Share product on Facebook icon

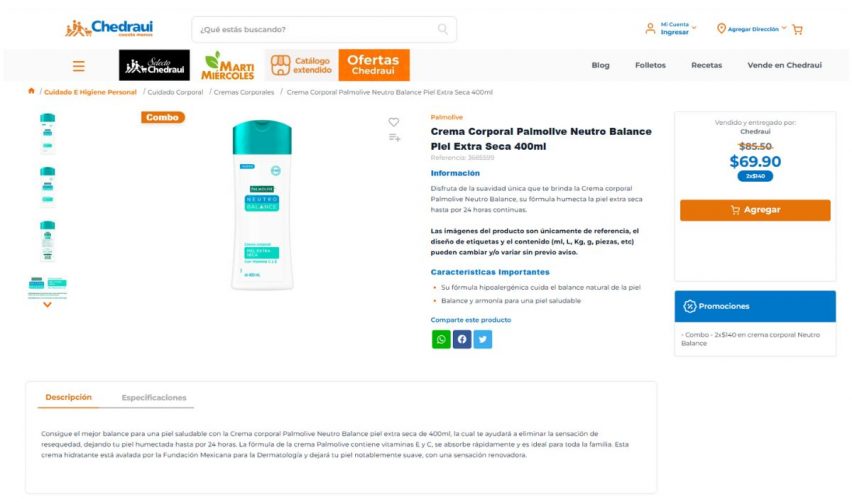(462, 339)
